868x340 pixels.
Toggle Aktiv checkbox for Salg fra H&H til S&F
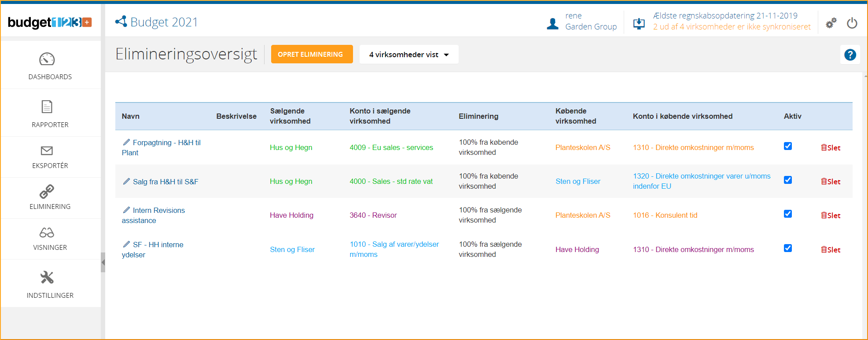(x=788, y=180)
